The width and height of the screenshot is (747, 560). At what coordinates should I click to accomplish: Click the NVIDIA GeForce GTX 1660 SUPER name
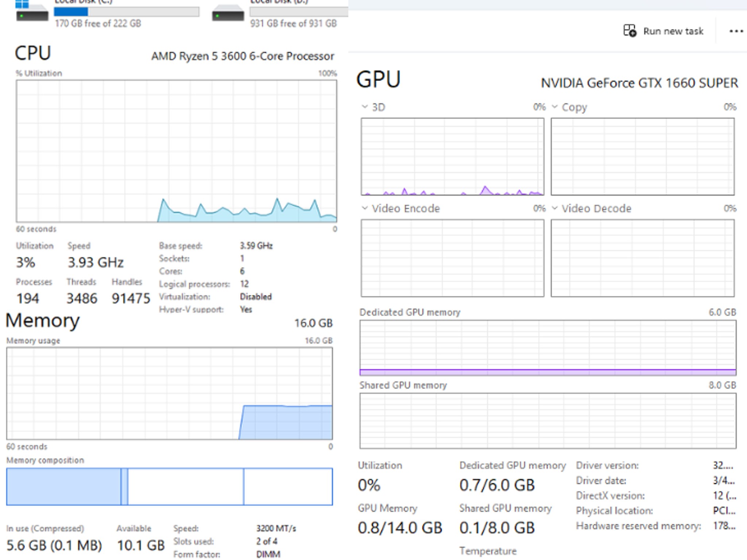639,83
